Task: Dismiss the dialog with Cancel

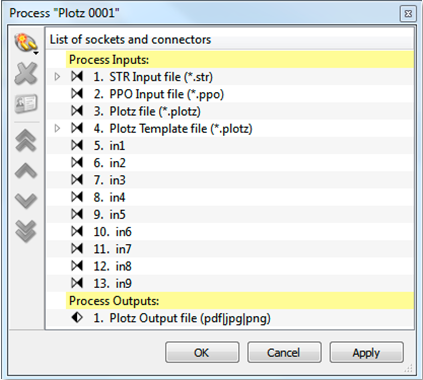Action: pos(284,352)
